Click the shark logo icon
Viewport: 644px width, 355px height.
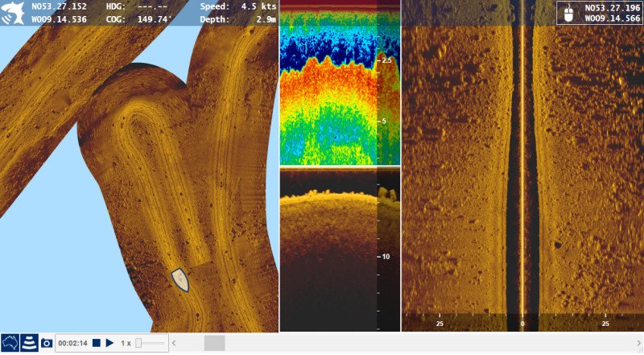tap(13, 12)
